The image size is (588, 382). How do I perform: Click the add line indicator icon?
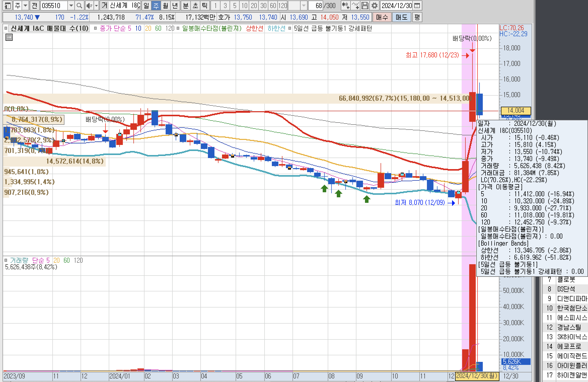(x=355, y=6)
